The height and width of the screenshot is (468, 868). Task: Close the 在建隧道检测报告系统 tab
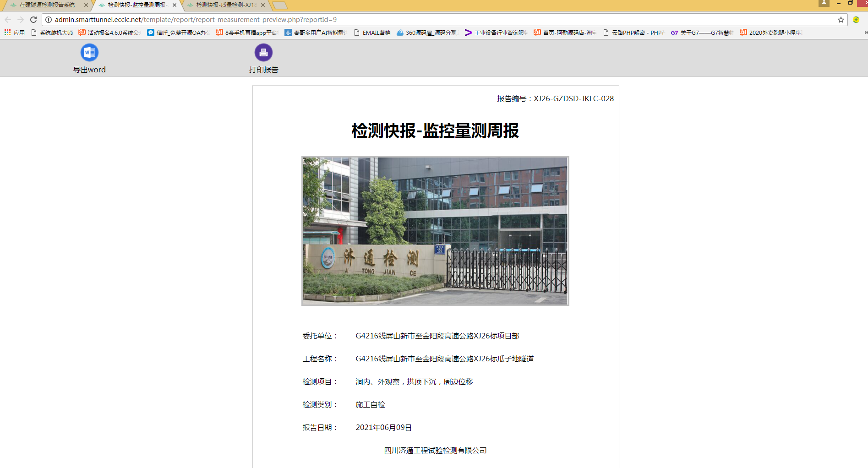[86, 5]
